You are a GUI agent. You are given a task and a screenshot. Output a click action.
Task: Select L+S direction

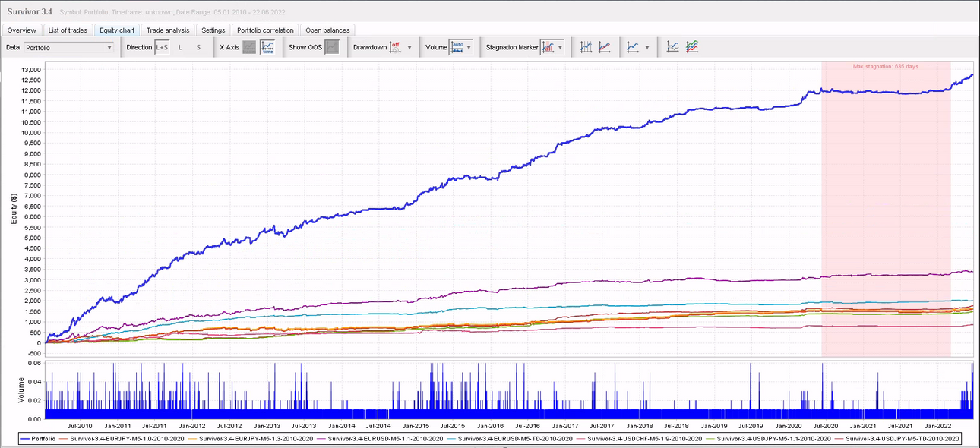(162, 47)
